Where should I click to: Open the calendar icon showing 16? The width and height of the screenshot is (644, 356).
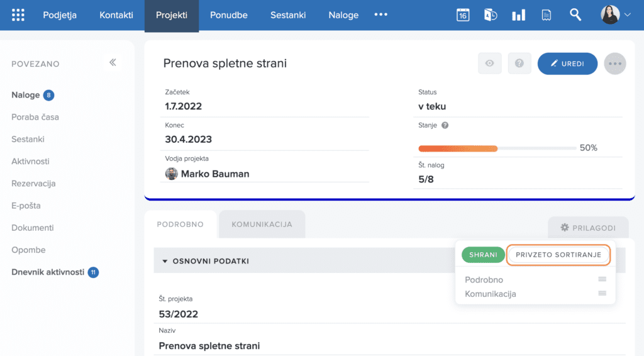(463, 15)
